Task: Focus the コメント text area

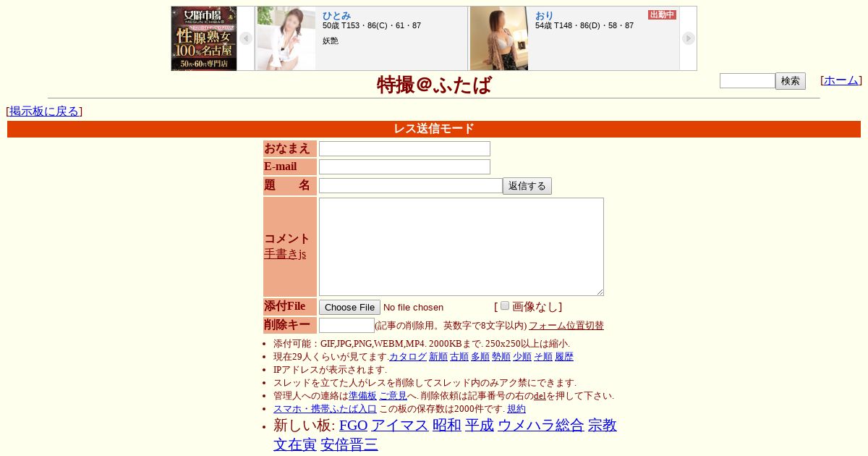Action: coord(461,247)
